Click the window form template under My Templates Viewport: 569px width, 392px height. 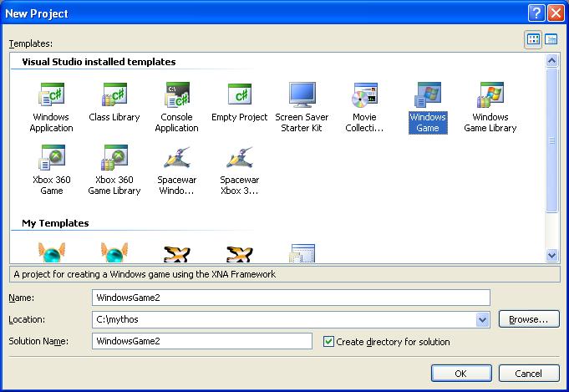click(302, 253)
